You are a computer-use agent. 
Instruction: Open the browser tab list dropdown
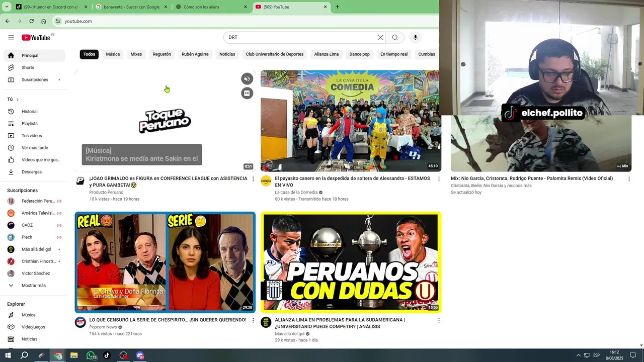[x=7, y=7]
